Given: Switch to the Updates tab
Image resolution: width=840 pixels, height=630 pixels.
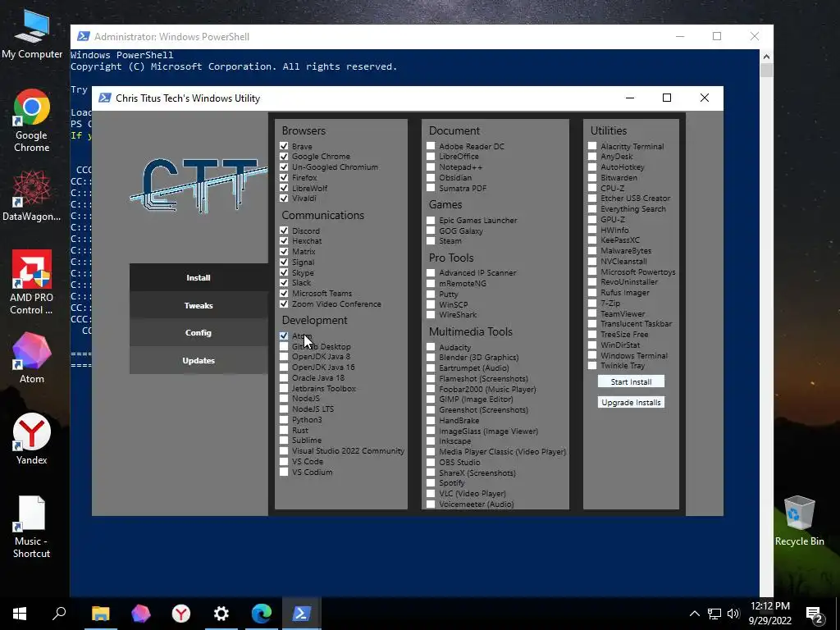Looking at the screenshot, I should [199, 361].
